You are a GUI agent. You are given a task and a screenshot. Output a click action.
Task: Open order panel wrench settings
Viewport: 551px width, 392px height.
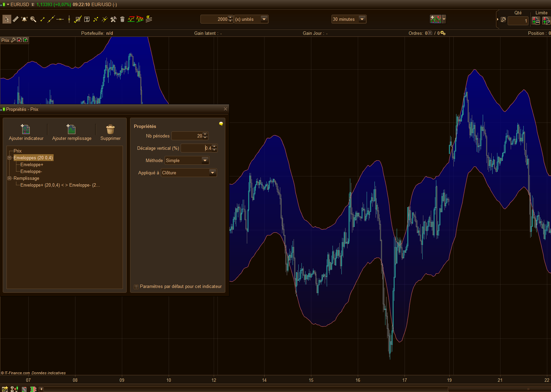[x=503, y=20]
